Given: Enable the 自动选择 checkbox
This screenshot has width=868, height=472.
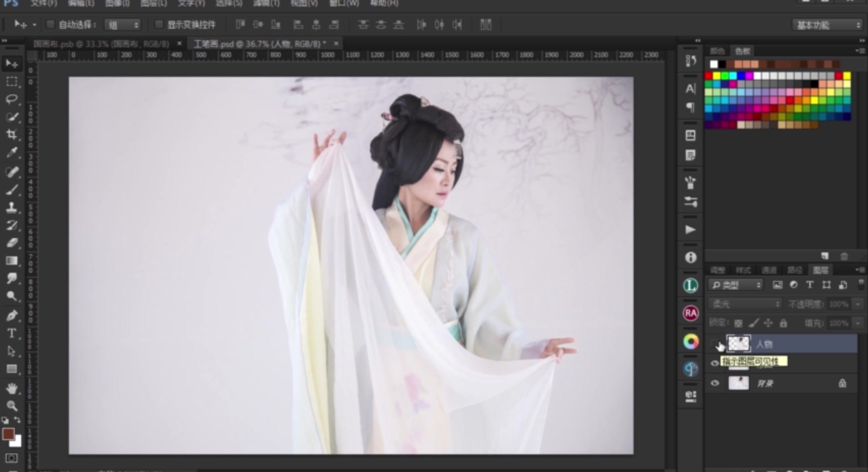Looking at the screenshot, I should tap(50, 25).
